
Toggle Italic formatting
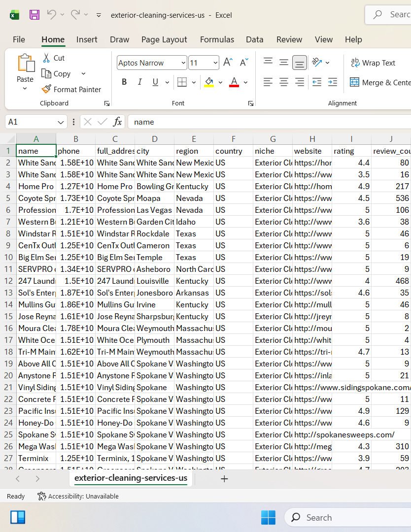(x=139, y=82)
